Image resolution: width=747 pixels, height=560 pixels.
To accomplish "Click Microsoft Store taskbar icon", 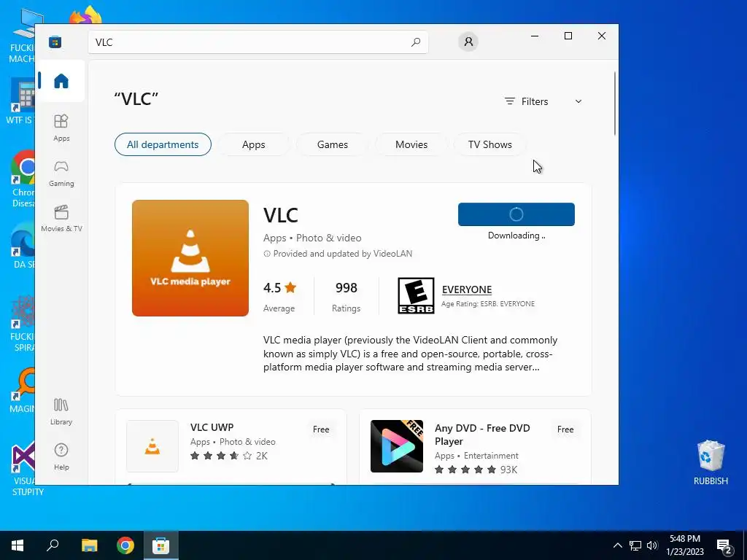I will tap(161, 545).
